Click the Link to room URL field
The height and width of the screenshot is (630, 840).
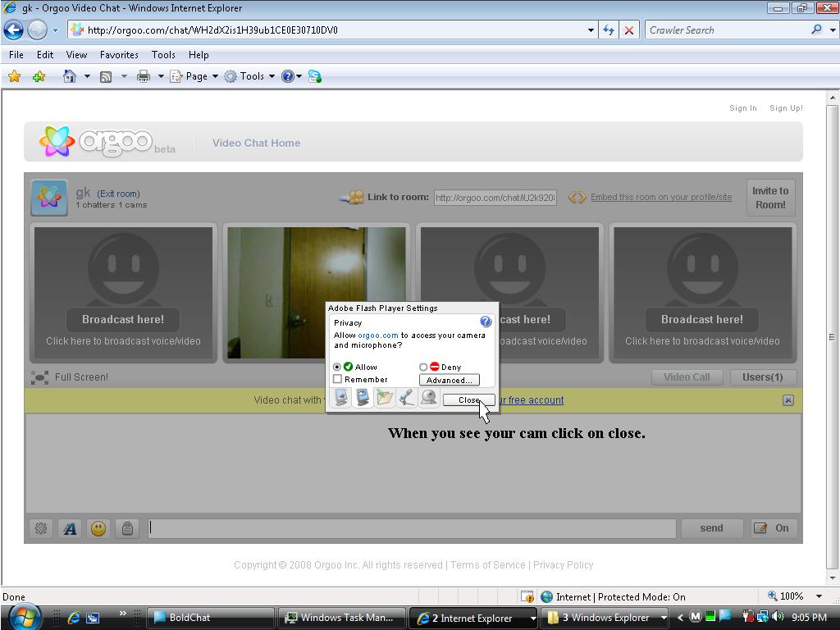[495, 198]
